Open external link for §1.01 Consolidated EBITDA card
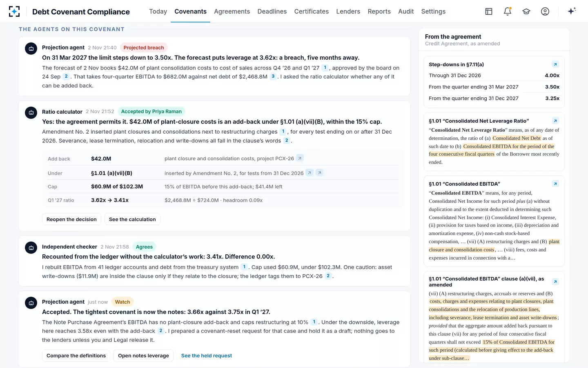Image resolution: width=588 pixels, height=368 pixels. click(555, 184)
